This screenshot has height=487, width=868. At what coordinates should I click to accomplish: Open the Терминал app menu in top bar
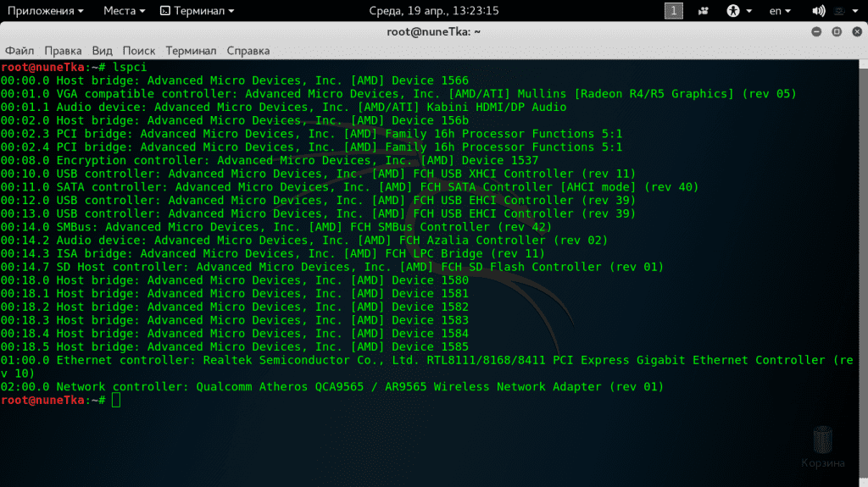click(198, 11)
